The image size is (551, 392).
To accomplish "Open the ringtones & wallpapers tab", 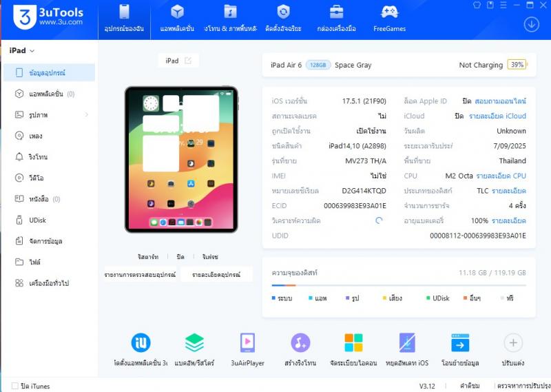I will point(231,19).
